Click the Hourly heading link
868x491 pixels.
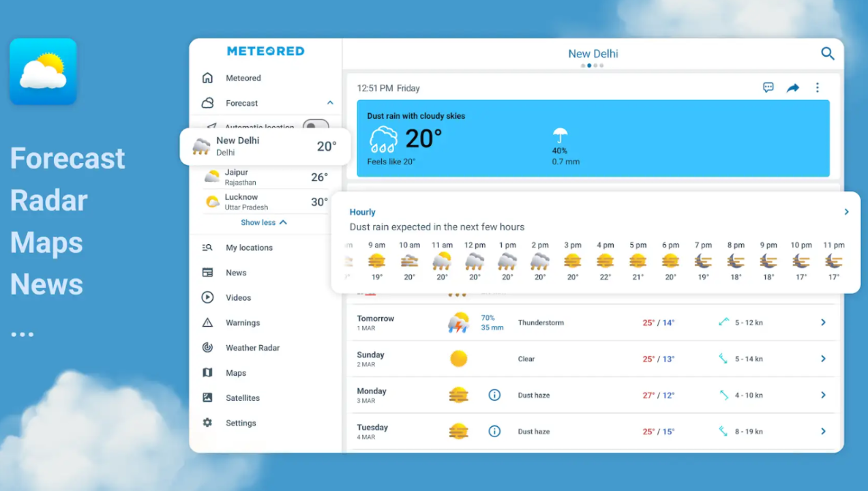click(x=362, y=212)
